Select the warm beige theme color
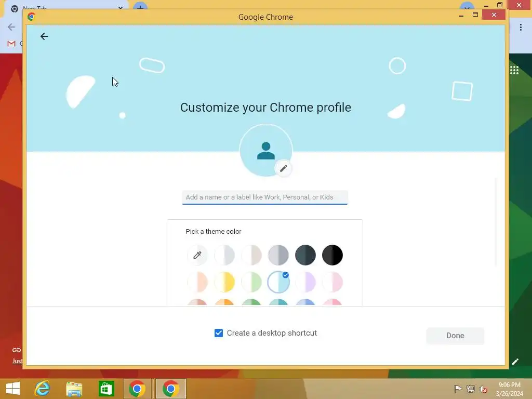 (251, 255)
